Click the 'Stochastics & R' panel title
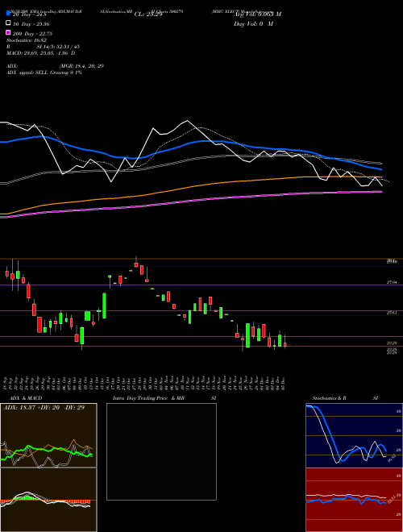 [329, 398]
